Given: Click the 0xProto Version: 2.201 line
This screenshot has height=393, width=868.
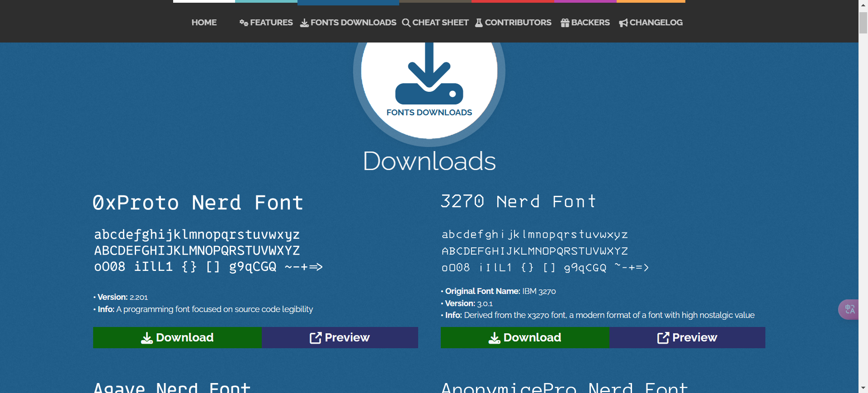Looking at the screenshot, I should point(121,297).
